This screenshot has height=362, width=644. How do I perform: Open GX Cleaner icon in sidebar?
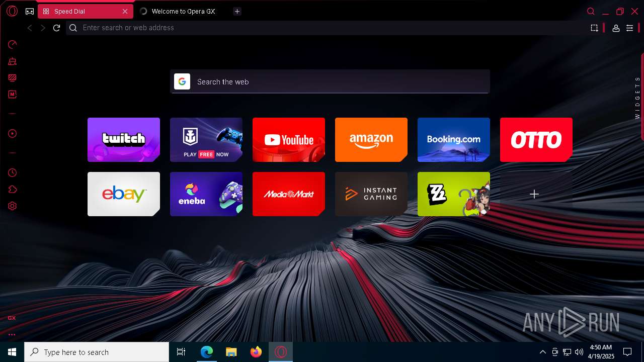tap(13, 61)
